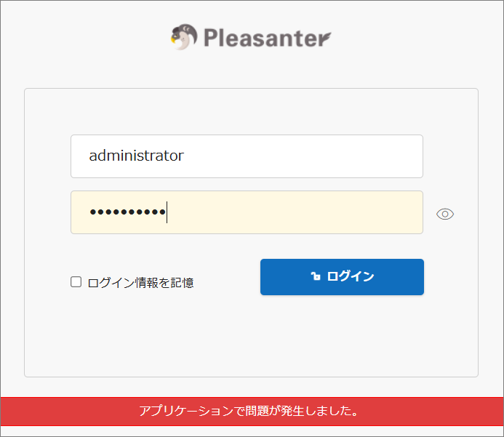
Task: Focus the administrator username field
Action: (247, 156)
